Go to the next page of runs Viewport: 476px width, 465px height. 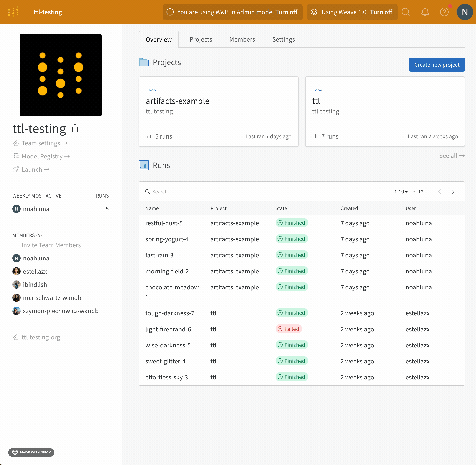453,192
